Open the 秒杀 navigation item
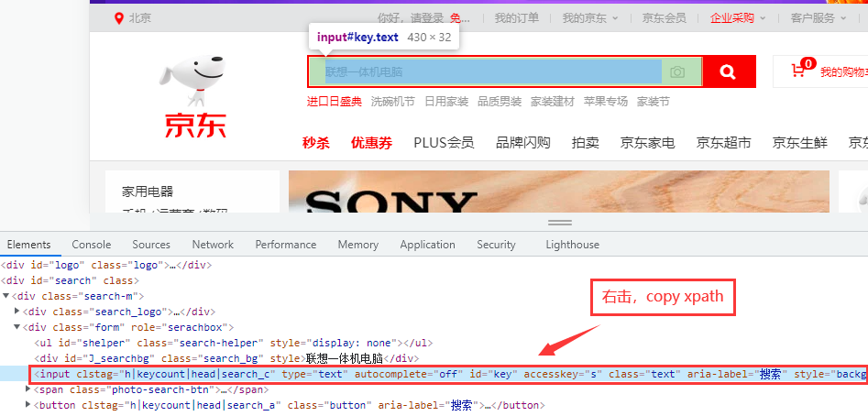This screenshot has height=416, width=868. (316, 143)
